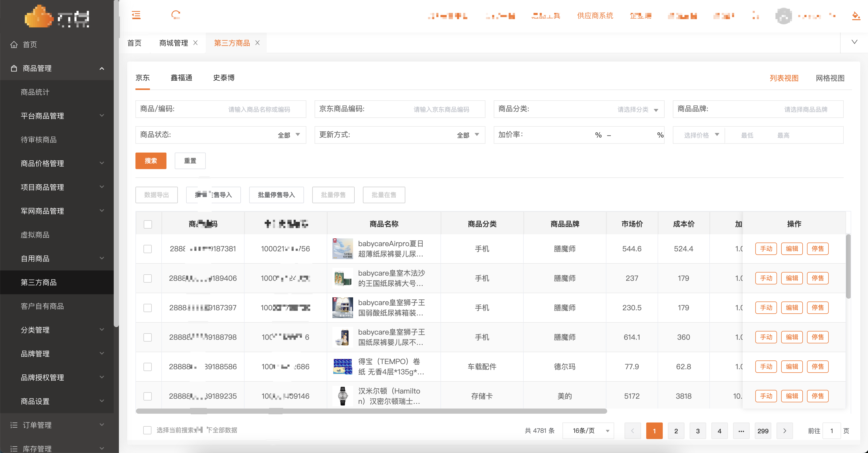The width and height of the screenshot is (868, 453).
Task: Collapse the sidebar with the menu fold icon
Action: pos(136,15)
